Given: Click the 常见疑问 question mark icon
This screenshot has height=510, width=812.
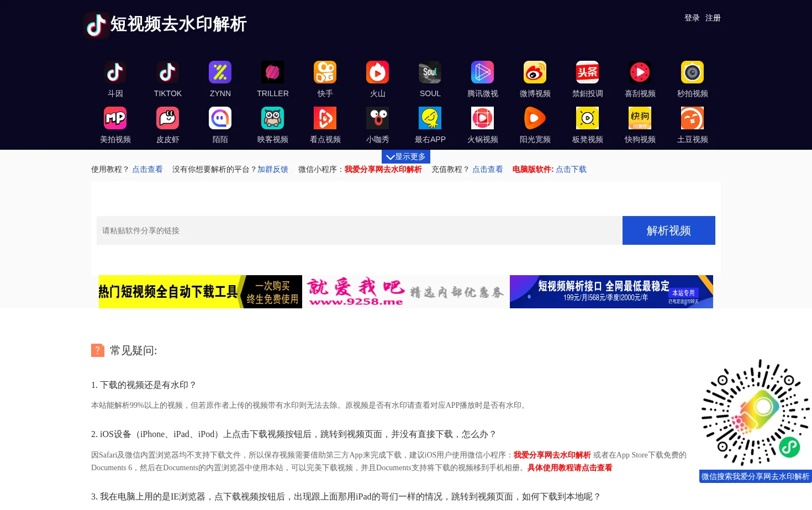Looking at the screenshot, I should pyautogui.click(x=98, y=350).
